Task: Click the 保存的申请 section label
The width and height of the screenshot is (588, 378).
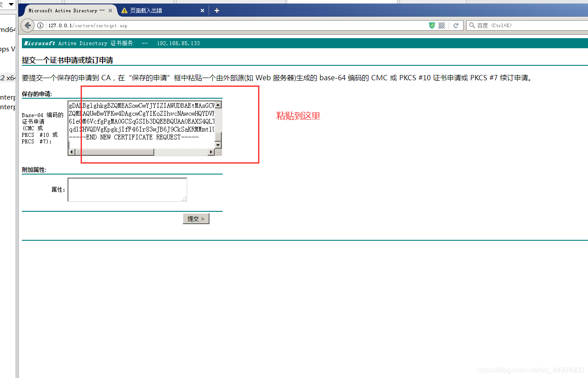Action: [37, 94]
